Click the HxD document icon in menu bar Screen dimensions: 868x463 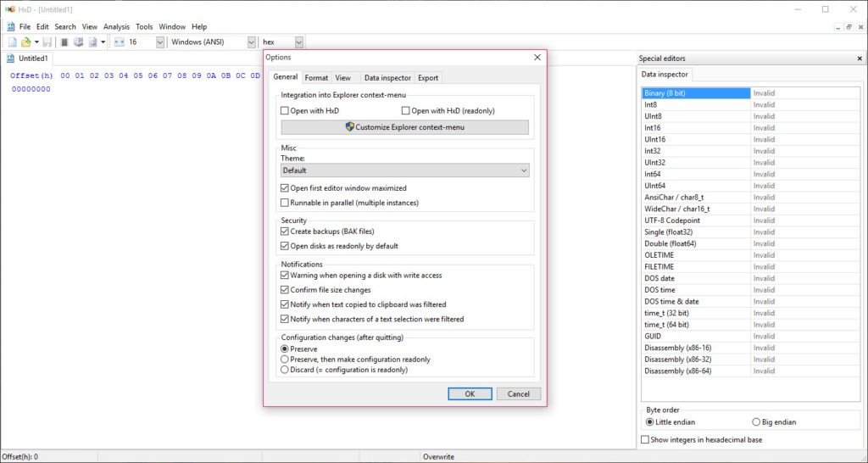pyautogui.click(x=10, y=26)
